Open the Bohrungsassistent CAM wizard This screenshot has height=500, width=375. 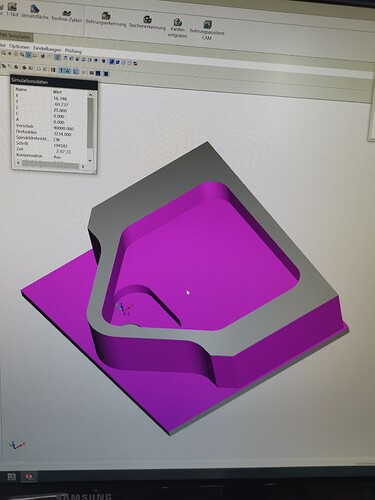point(207,30)
